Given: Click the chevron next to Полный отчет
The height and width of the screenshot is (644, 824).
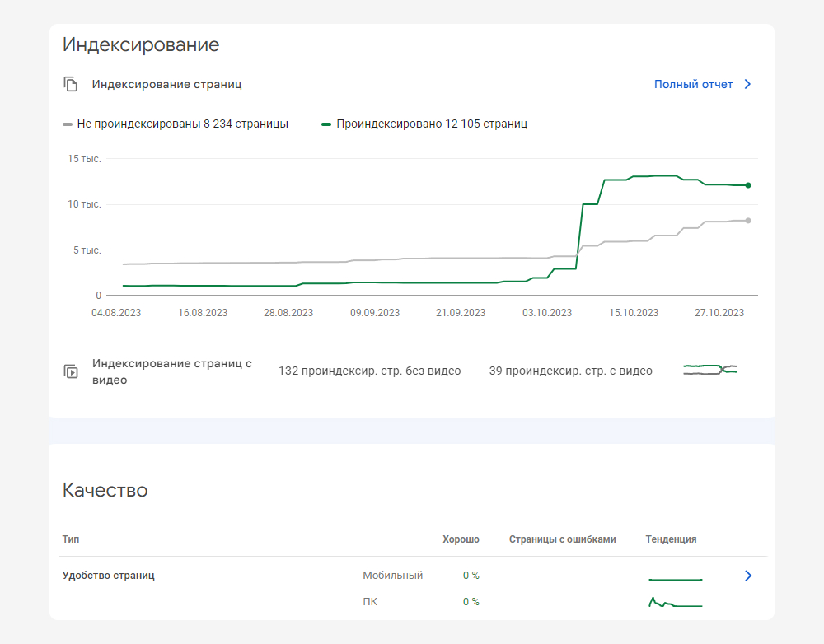Looking at the screenshot, I should coord(747,84).
